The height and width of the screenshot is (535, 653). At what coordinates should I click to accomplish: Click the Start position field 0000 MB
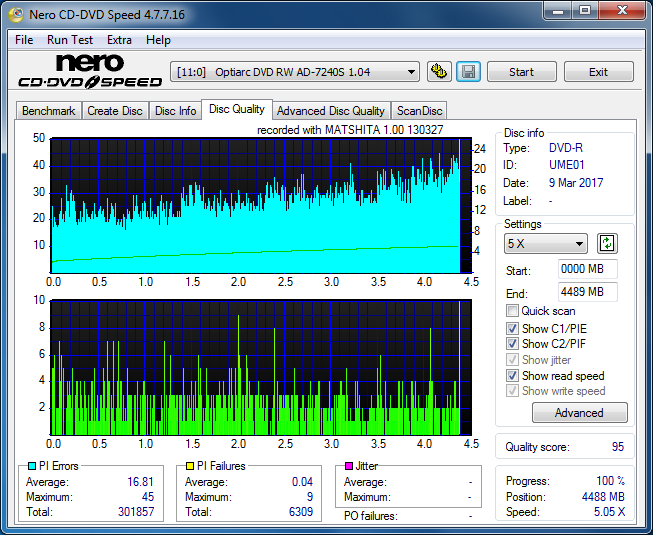point(588,269)
